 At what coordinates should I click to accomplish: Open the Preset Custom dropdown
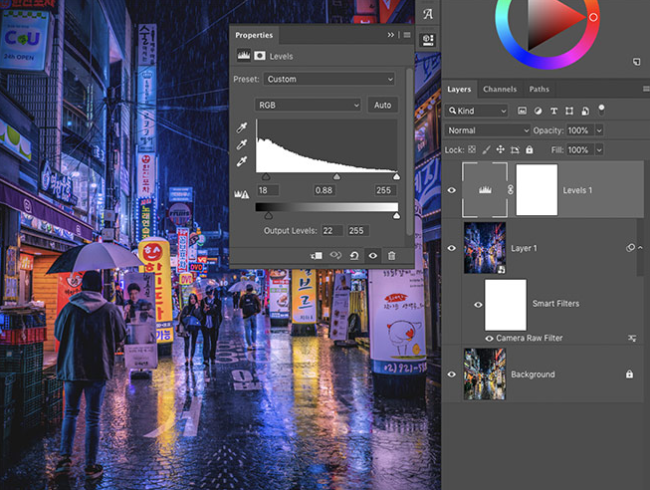329,79
